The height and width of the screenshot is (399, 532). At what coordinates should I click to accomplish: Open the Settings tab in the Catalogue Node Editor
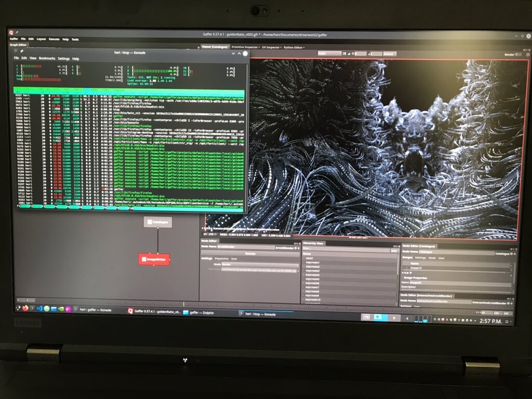click(420, 258)
